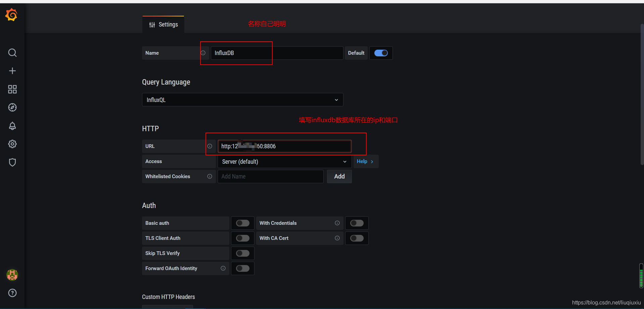Show info tooltip for With CA Cert

click(x=337, y=238)
